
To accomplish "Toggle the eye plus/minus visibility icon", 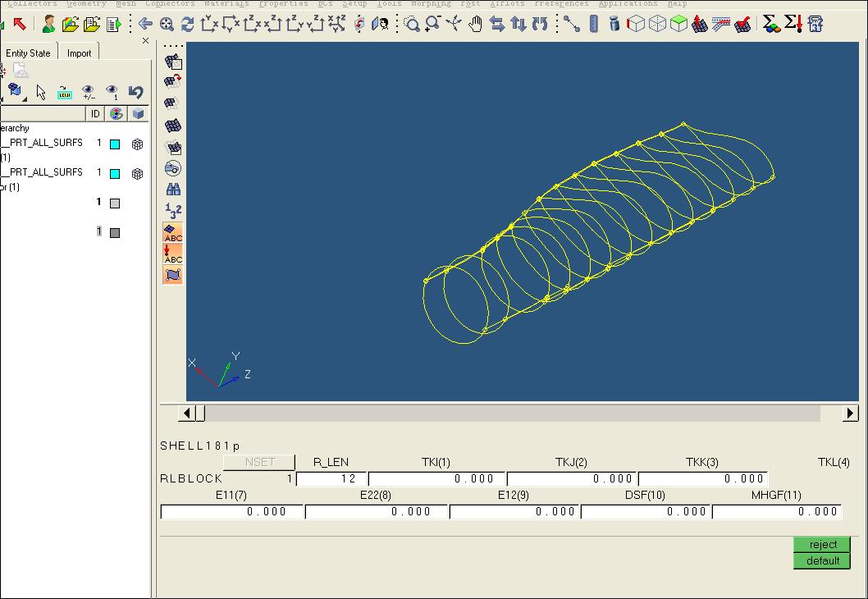I will pyautogui.click(x=89, y=92).
